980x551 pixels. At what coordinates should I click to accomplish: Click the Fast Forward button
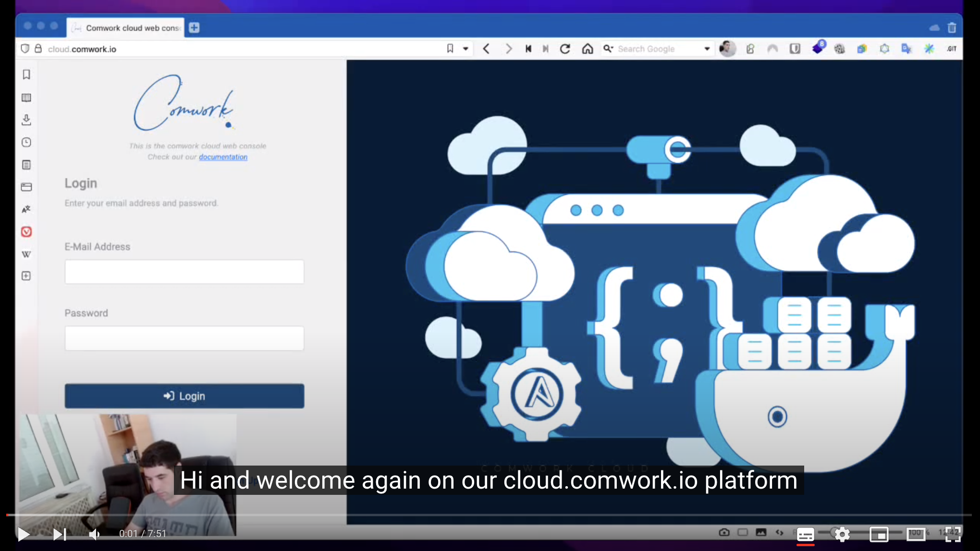click(546, 48)
